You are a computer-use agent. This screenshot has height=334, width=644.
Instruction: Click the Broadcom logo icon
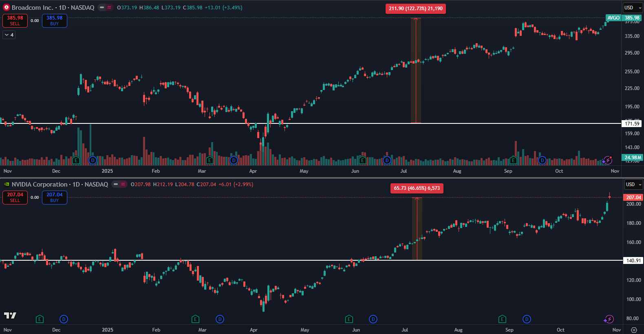[x=6, y=7]
